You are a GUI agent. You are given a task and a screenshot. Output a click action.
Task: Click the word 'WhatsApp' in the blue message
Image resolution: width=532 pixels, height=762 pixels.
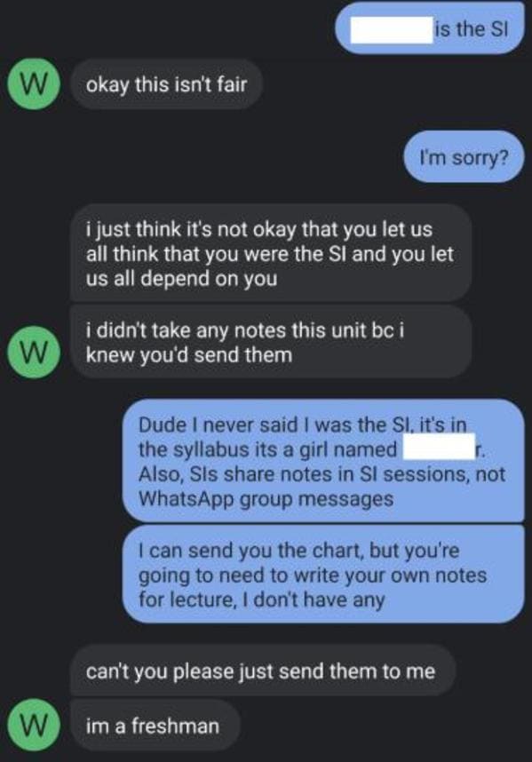tap(187, 499)
